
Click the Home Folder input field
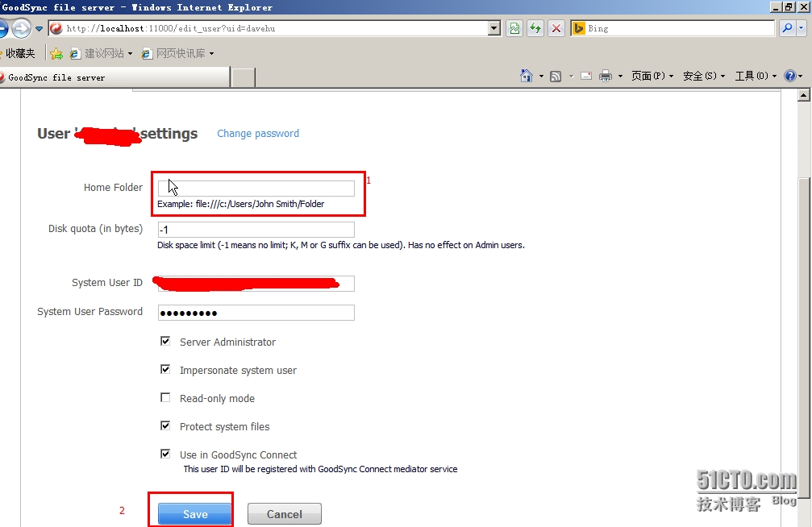256,188
